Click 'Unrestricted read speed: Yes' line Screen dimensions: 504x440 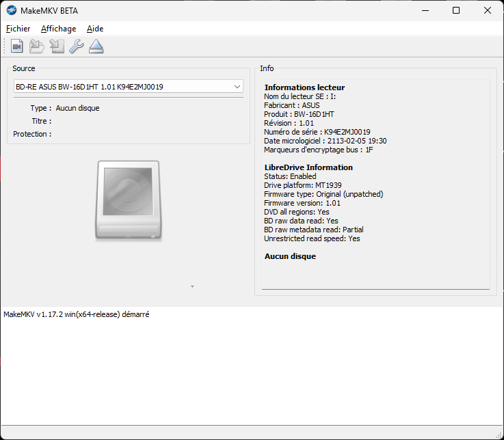[312, 238]
